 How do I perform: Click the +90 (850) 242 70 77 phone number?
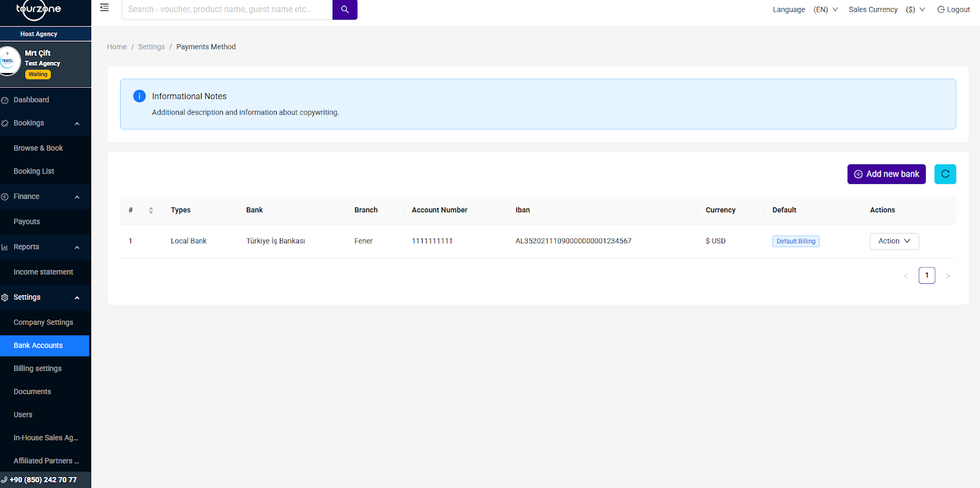click(x=43, y=480)
